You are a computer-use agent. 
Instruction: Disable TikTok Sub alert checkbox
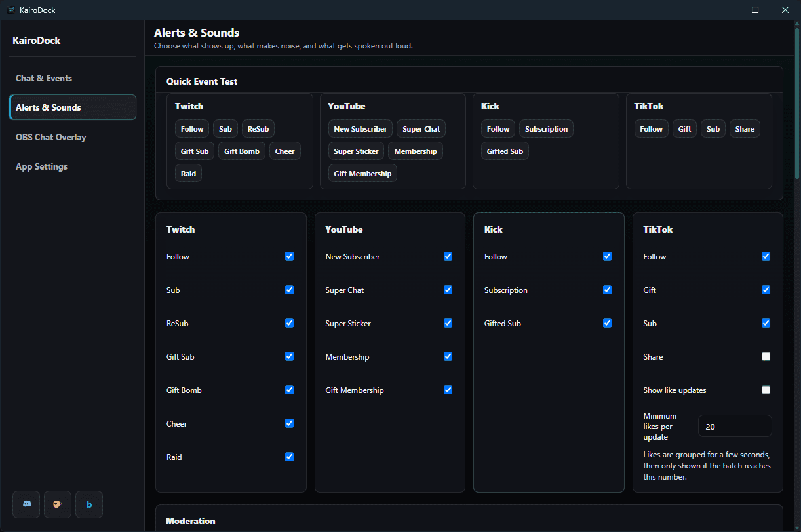point(766,323)
